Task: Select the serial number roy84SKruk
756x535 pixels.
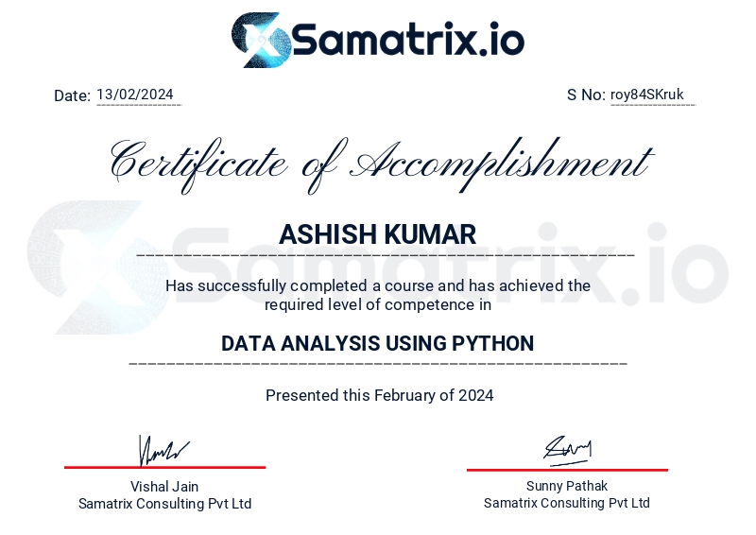Action: (647, 95)
